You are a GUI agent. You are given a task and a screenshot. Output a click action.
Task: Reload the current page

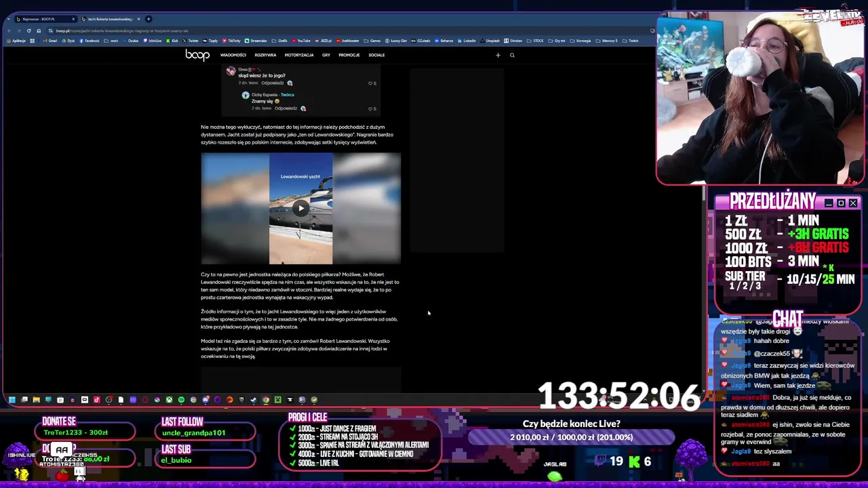pyautogui.click(x=28, y=30)
